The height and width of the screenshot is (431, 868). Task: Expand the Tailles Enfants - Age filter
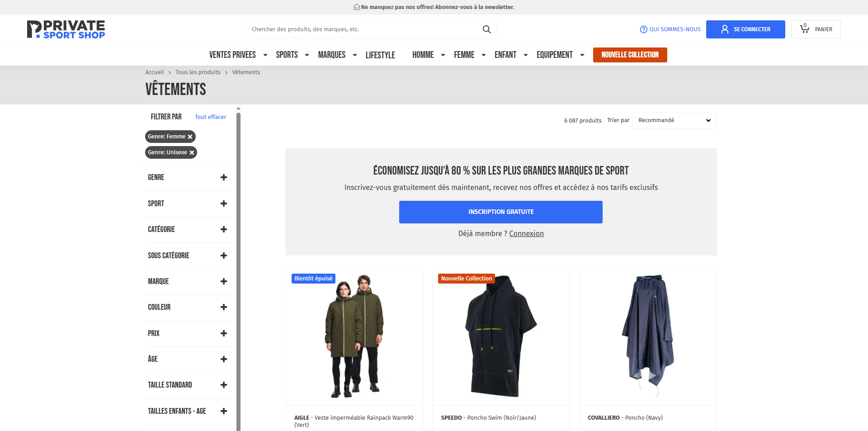(x=188, y=411)
